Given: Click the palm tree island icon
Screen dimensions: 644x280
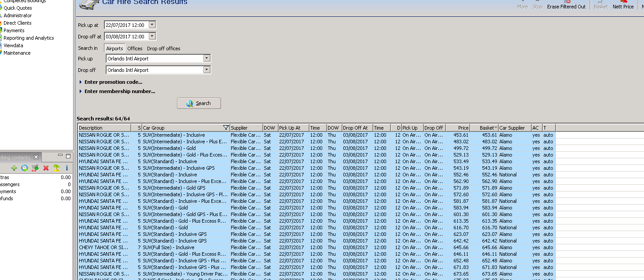Looking at the screenshot, I should [56, 168].
